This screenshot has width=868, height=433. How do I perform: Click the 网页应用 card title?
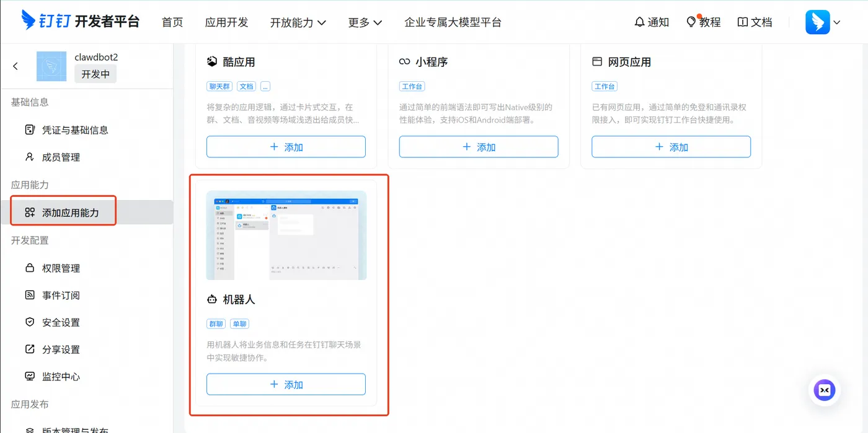[x=629, y=62]
